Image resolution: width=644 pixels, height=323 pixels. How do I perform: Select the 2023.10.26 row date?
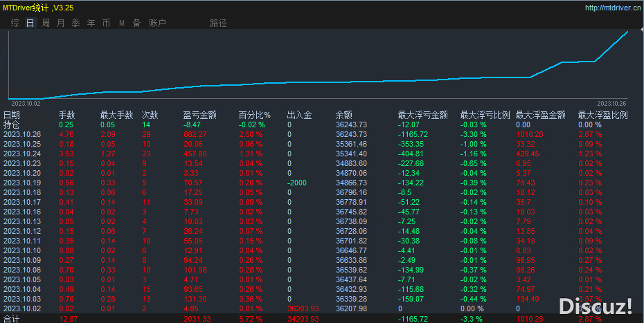coord(22,134)
